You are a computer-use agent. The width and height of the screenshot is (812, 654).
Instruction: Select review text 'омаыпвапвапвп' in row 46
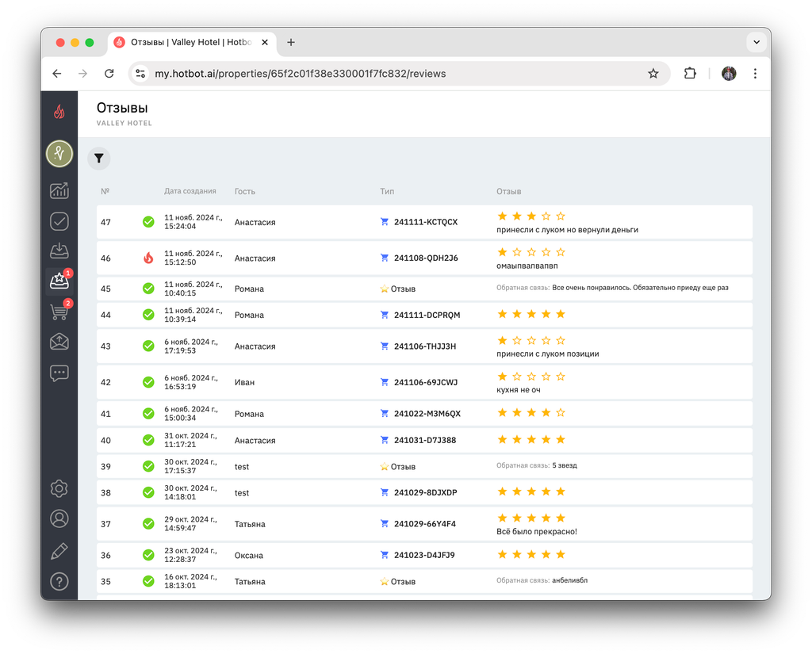(527, 266)
